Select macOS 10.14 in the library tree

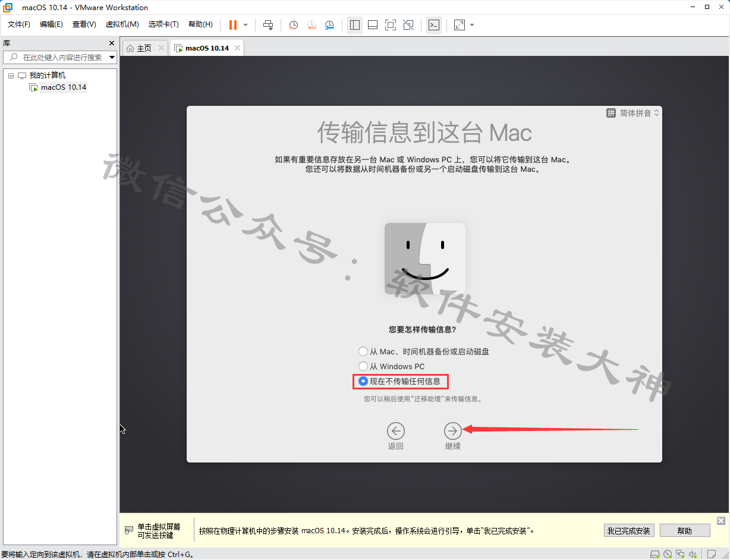64,87
